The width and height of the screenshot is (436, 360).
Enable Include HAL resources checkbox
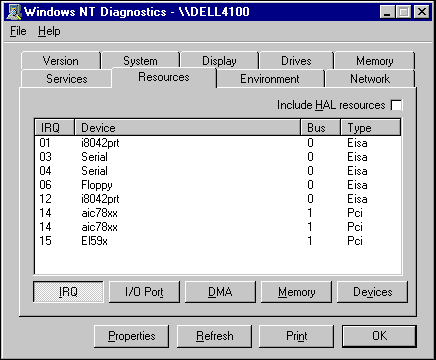click(x=396, y=105)
